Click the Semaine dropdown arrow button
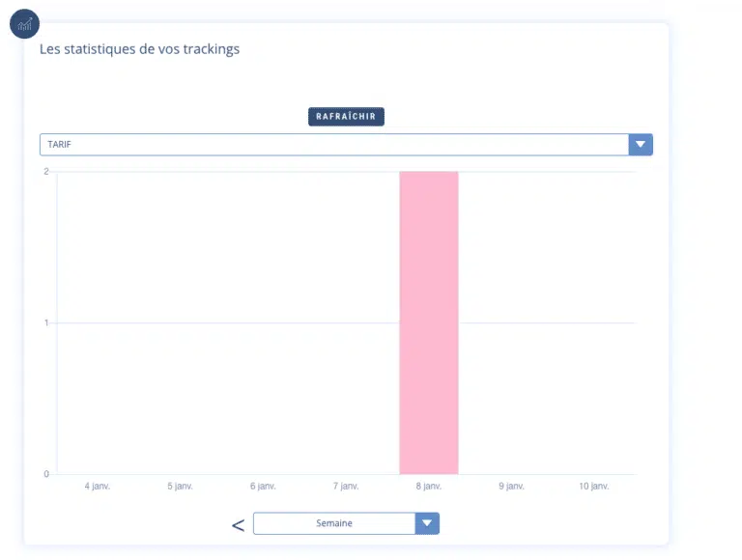742x560 pixels. point(427,523)
